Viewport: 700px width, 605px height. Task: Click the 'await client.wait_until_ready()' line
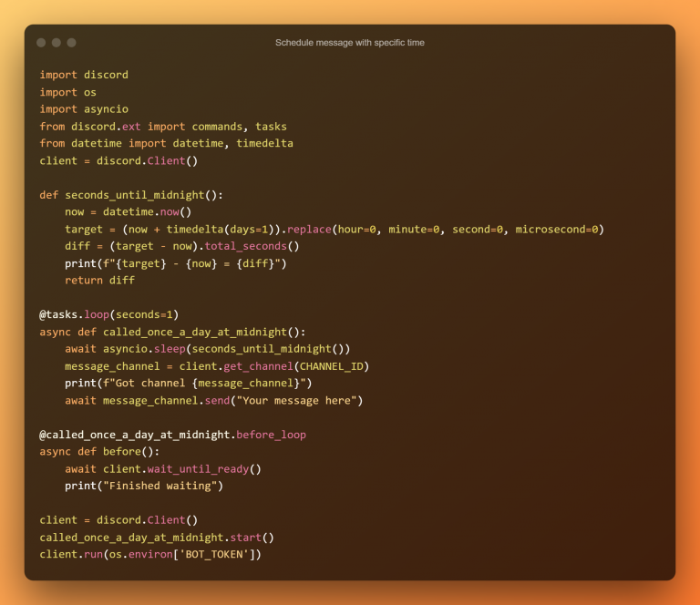coord(163,469)
